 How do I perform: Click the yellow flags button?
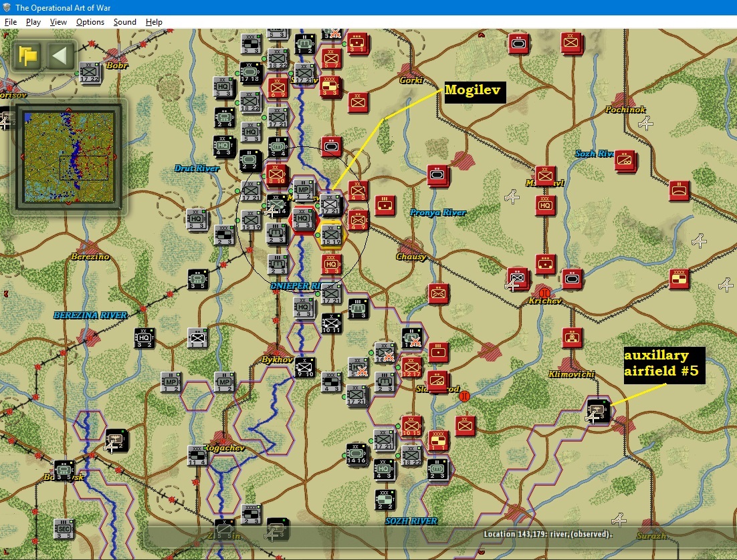point(27,56)
